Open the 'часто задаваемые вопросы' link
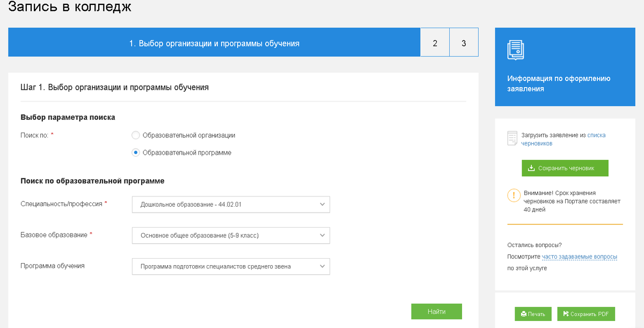Screen dimensions: 644x328 (x=579, y=257)
